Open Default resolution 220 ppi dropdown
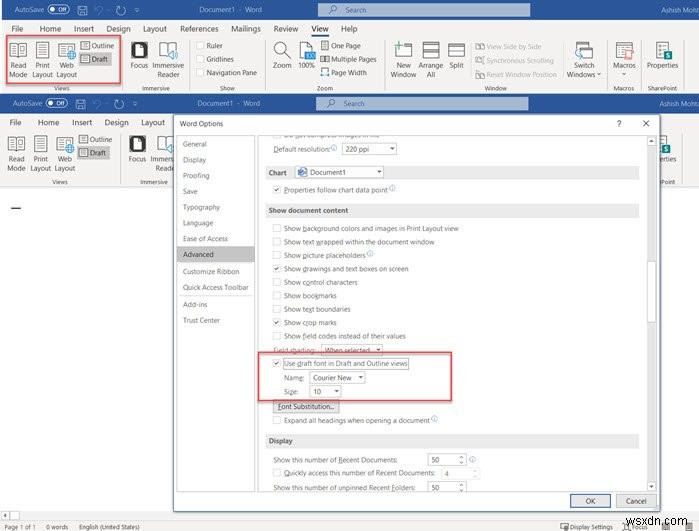Image resolution: width=699 pixels, height=531 pixels. [x=369, y=149]
